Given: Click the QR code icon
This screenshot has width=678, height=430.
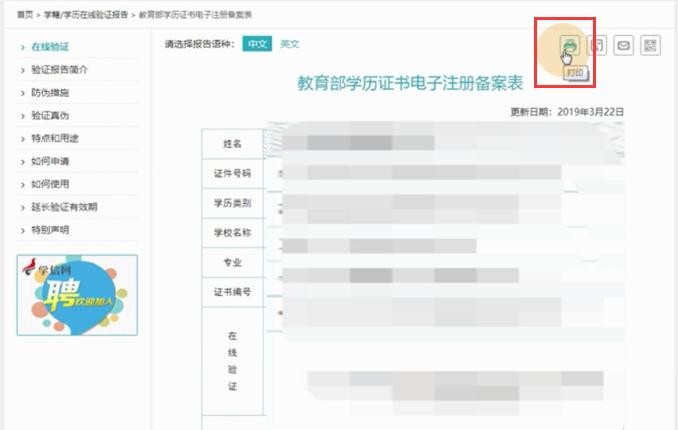Looking at the screenshot, I should (x=651, y=45).
